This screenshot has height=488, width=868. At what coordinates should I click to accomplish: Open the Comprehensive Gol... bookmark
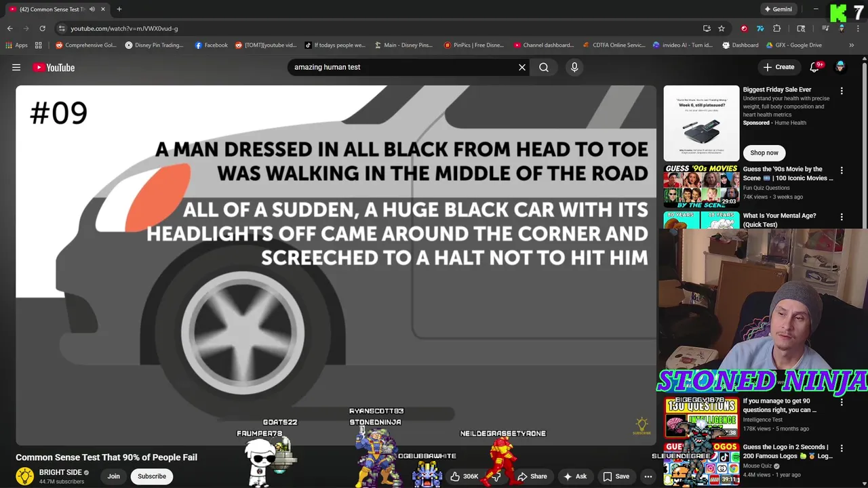pos(86,45)
